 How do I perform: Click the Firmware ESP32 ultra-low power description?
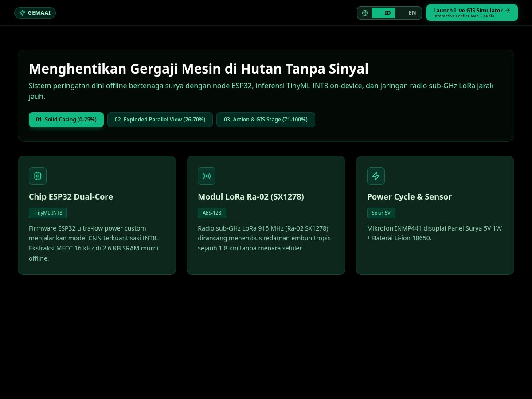[x=94, y=243]
